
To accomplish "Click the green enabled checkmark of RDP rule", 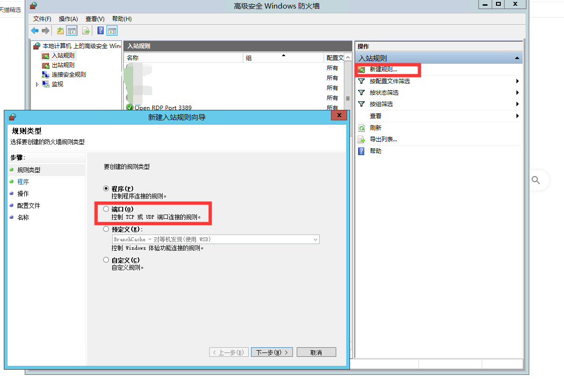I will pos(129,107).
